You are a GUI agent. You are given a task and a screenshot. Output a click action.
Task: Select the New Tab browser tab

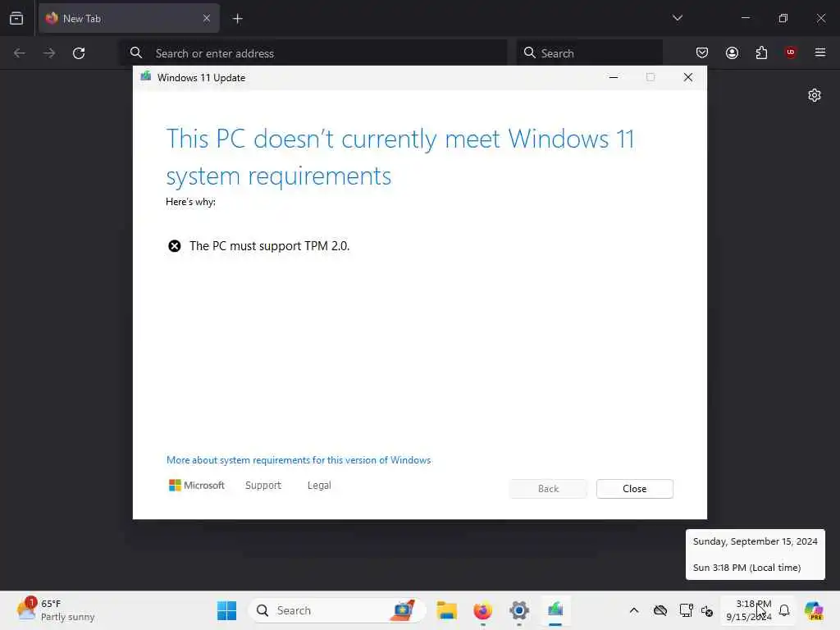[129, 18]
